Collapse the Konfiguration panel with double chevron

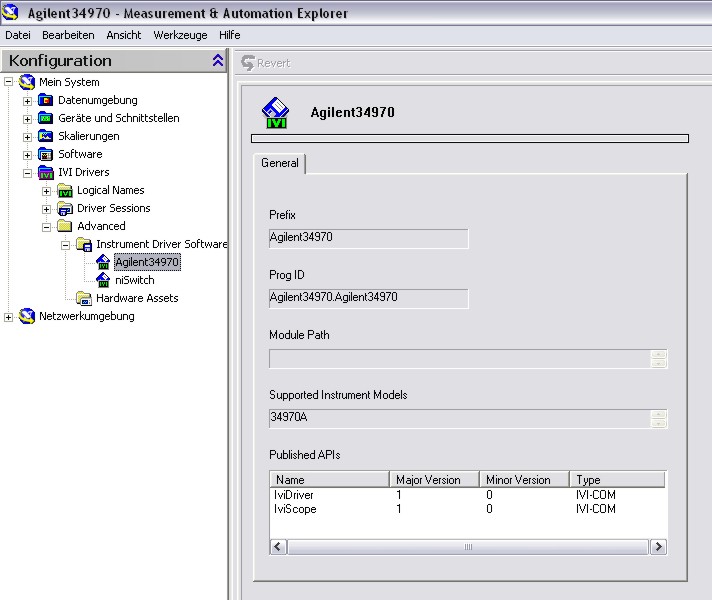[218, 60]
